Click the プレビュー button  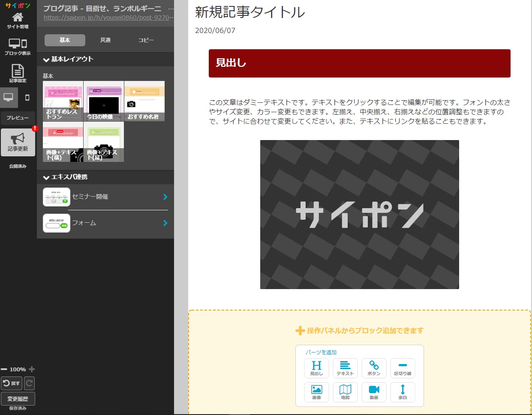(x=18, y=118)
